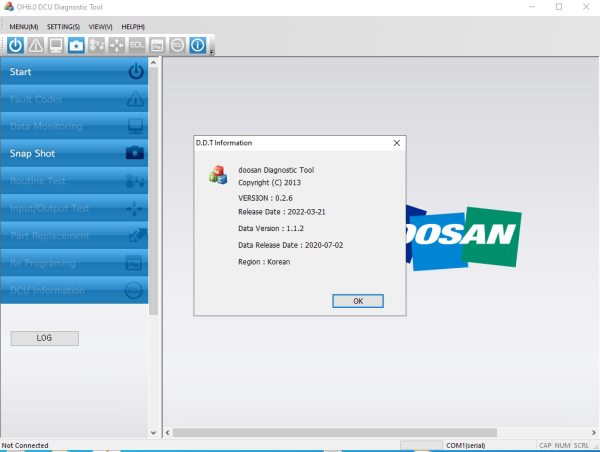Open Input/Output Test toolbar icon
This screenshot has height=452, width=600.
117,45
